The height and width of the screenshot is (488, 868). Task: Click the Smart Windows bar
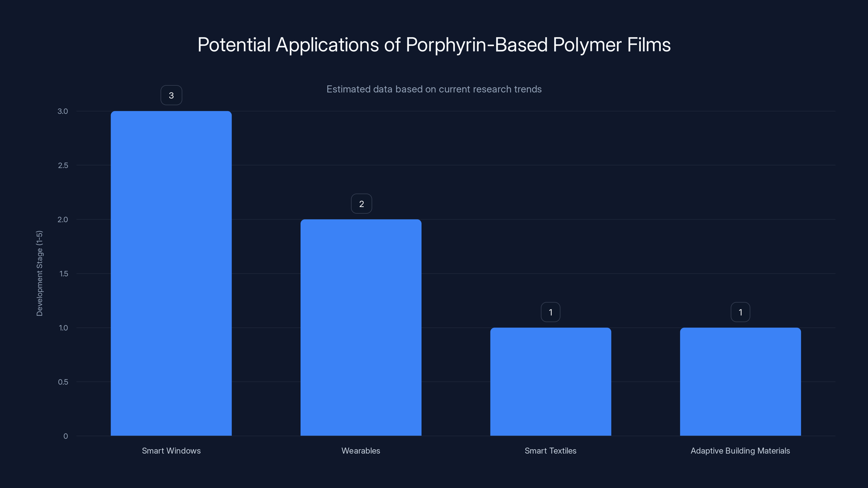click(171, 273)
